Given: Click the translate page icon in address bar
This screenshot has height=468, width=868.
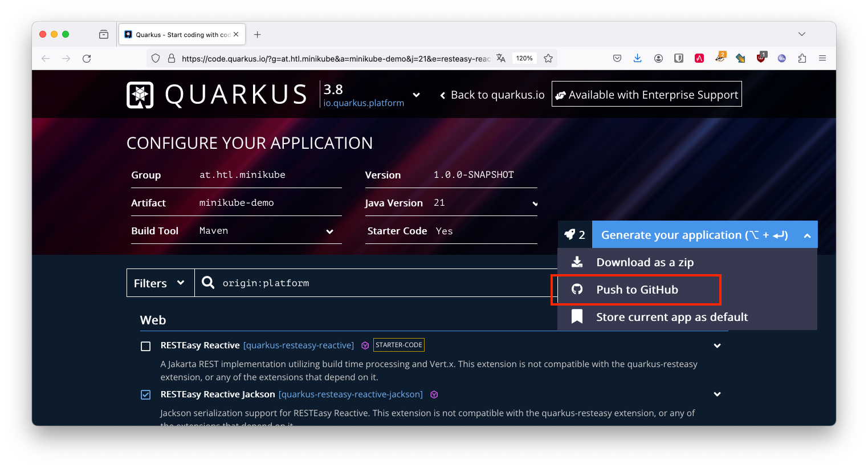Looking at the screenshot, I should [501, 58].
